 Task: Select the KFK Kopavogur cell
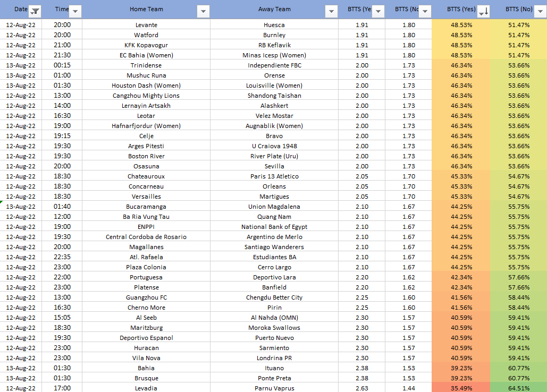[x=146, y=45]
